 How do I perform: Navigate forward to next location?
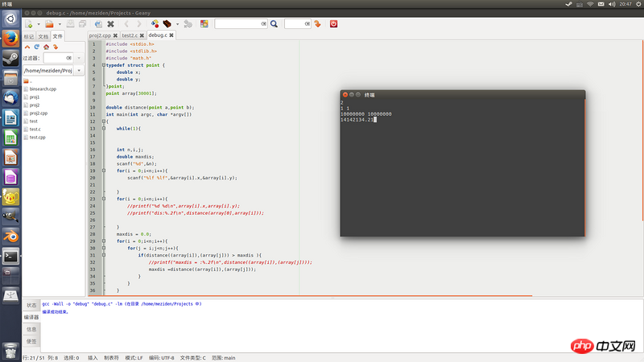point(138,24)
